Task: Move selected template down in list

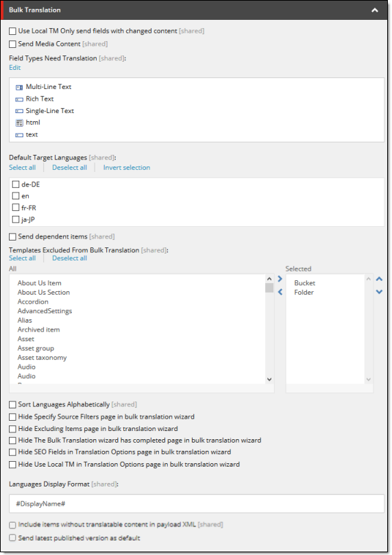Action: [x=379, y=292]
